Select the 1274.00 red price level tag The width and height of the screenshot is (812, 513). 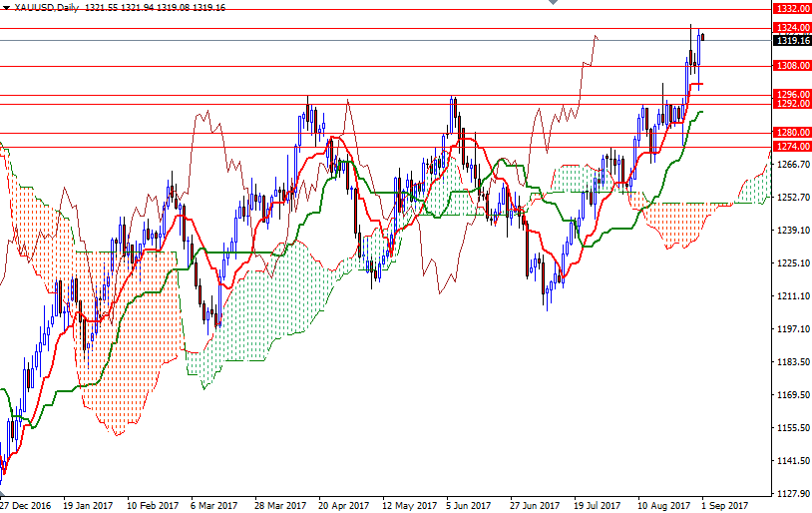click(791, 147)
